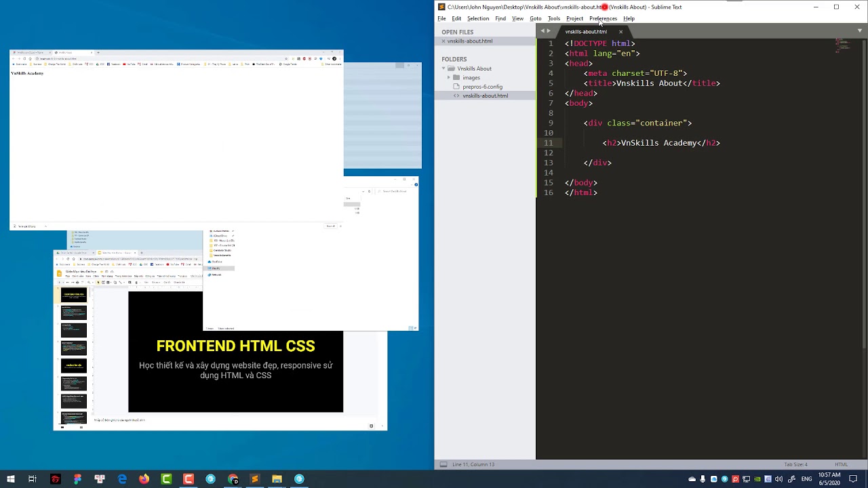Screen dimensions: 868x488
Task: Open the Tab Size: 4 selector
Action: 795,464
